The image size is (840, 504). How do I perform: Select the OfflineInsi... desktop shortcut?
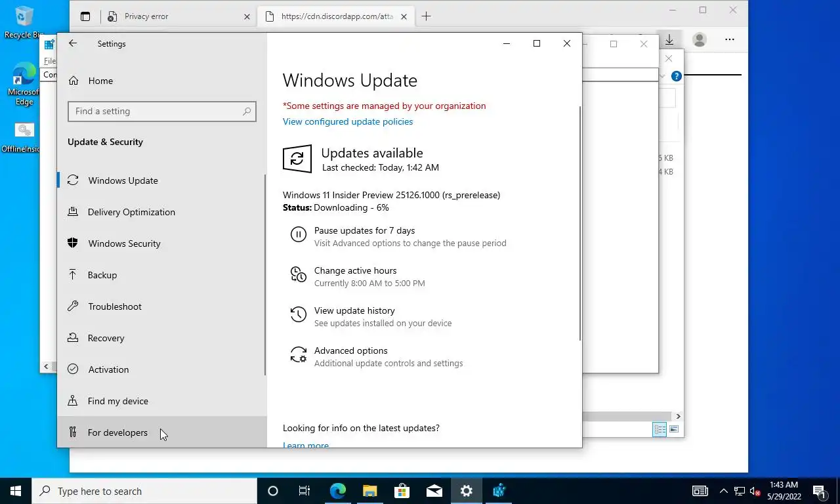pos(21,137)
